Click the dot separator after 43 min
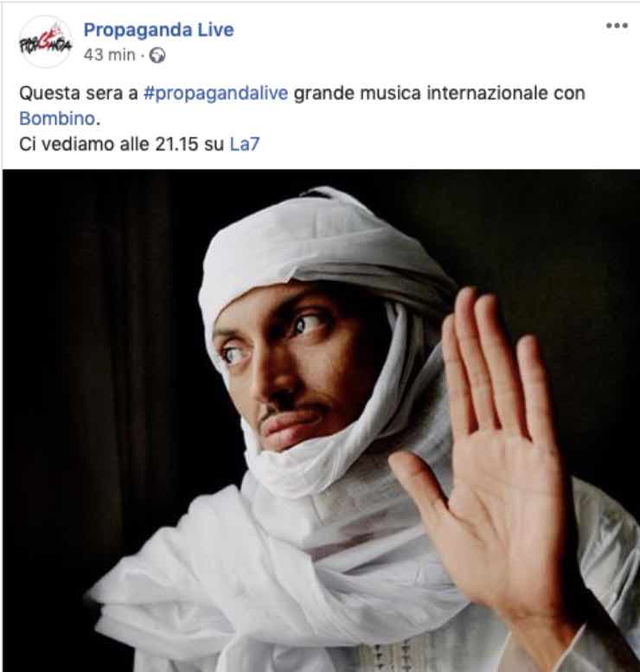 click(x=143, y=55)
